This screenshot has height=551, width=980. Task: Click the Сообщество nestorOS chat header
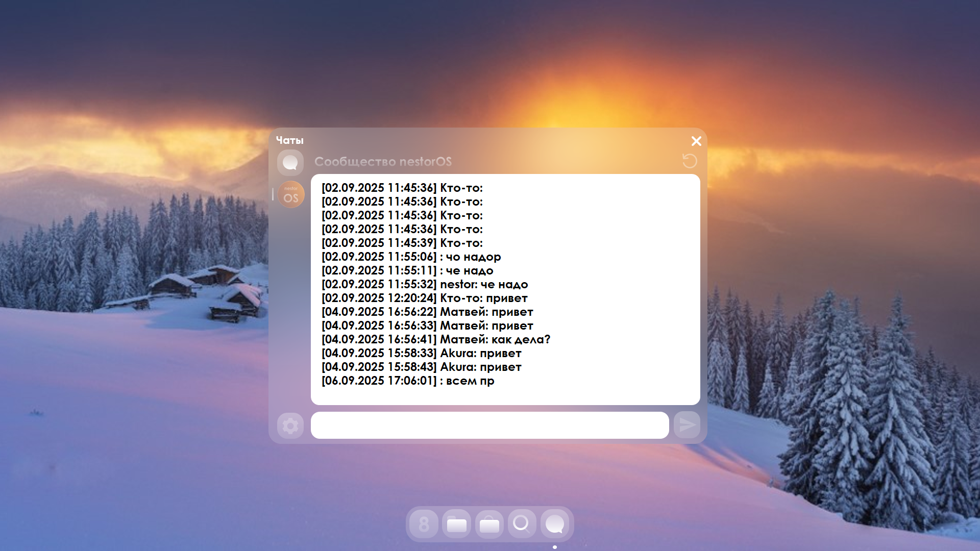pyautogui.click(x=383, y=162)
